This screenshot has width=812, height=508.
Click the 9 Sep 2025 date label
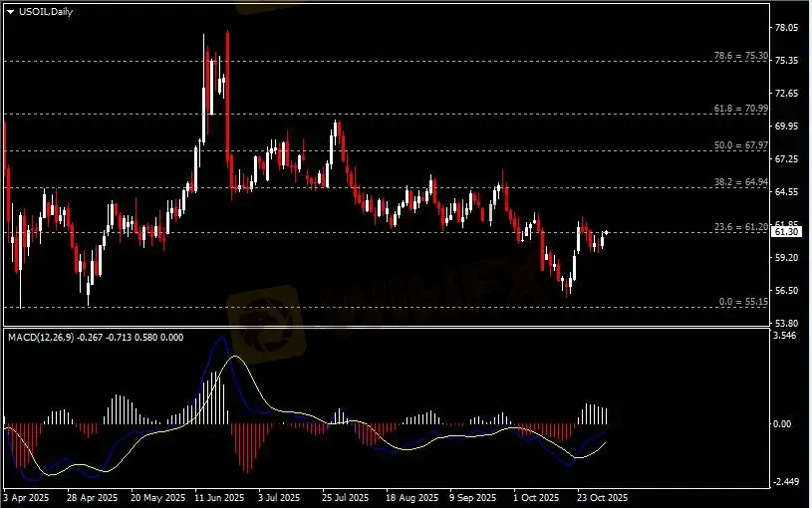coord(473,498)
